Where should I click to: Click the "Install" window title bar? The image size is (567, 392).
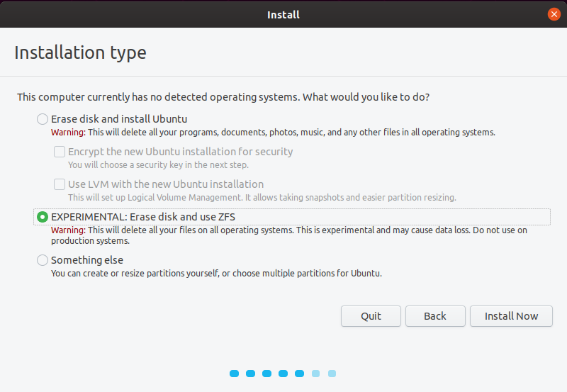click(283, 14)
